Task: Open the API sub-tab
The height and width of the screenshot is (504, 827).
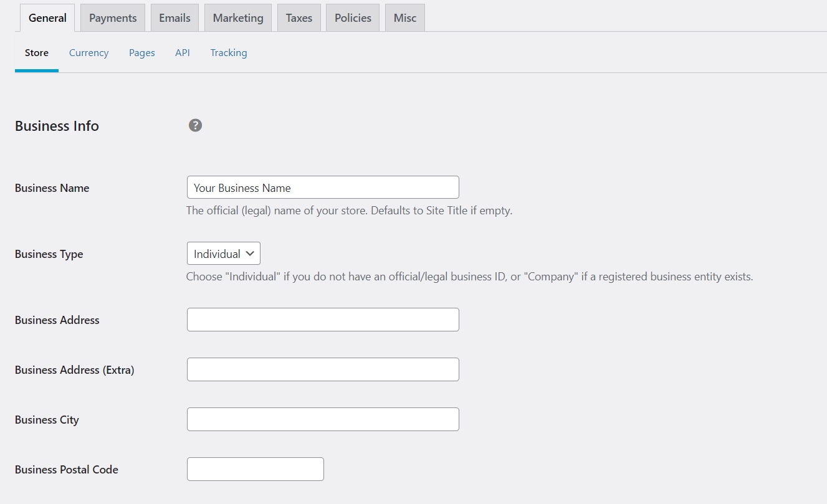Action: tap(183, 53)
